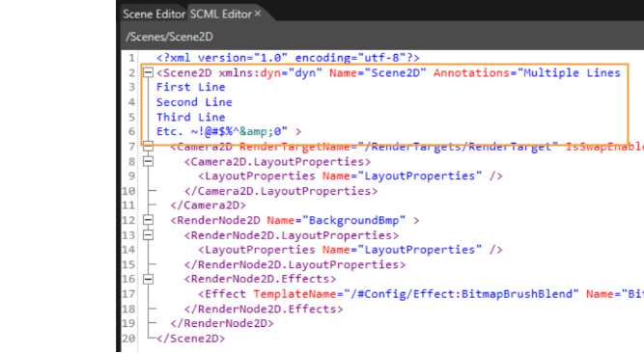
Task: Collapse the Scene2D root element fold
Action: pos(149,72)
